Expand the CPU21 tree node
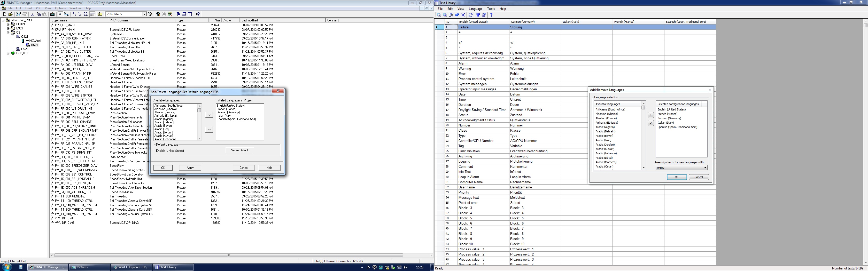The height and width of the screenshot is (271, 868). (8, 24)
